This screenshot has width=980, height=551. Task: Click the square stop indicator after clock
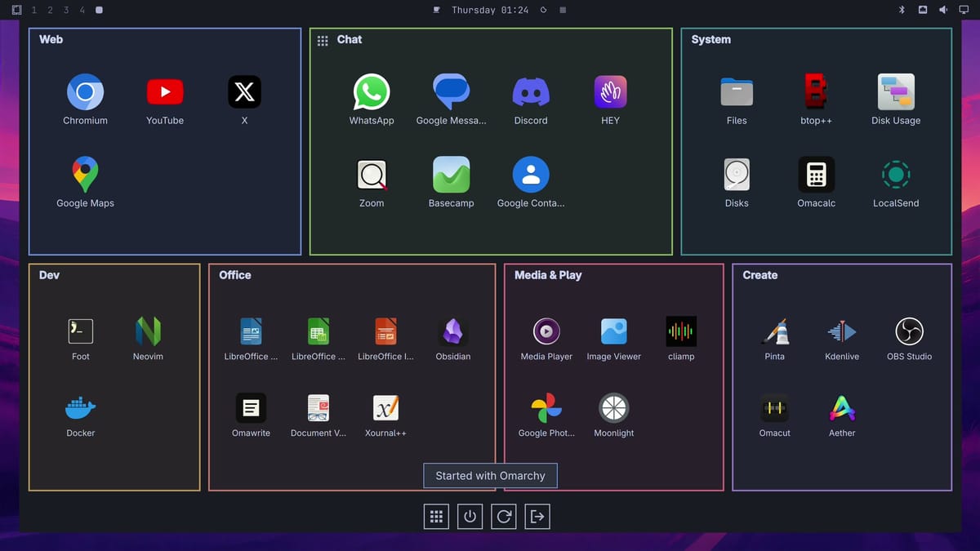coord(563,10)
